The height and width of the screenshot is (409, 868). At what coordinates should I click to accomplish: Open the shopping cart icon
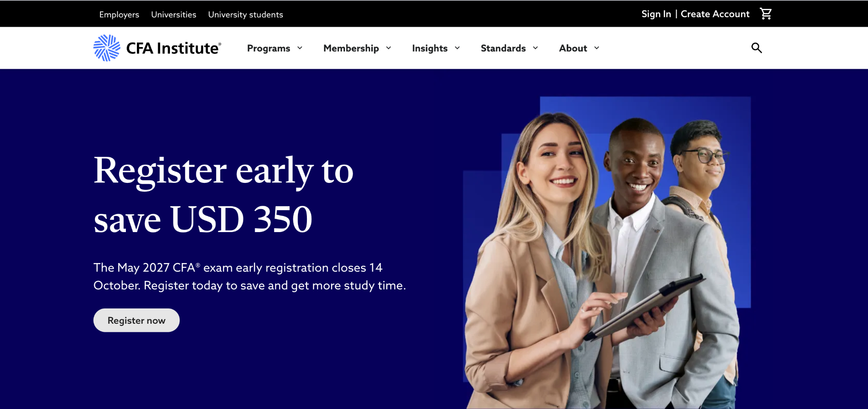pos(766,14)
